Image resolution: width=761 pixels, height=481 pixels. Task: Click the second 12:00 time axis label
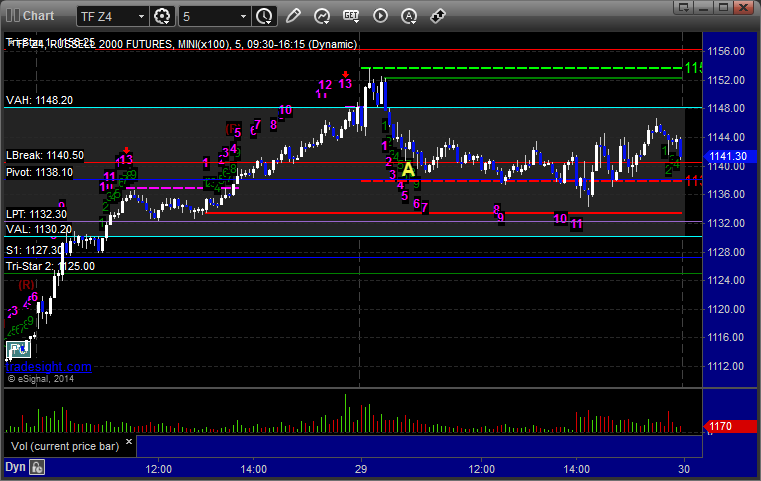(x=481, y=469)
